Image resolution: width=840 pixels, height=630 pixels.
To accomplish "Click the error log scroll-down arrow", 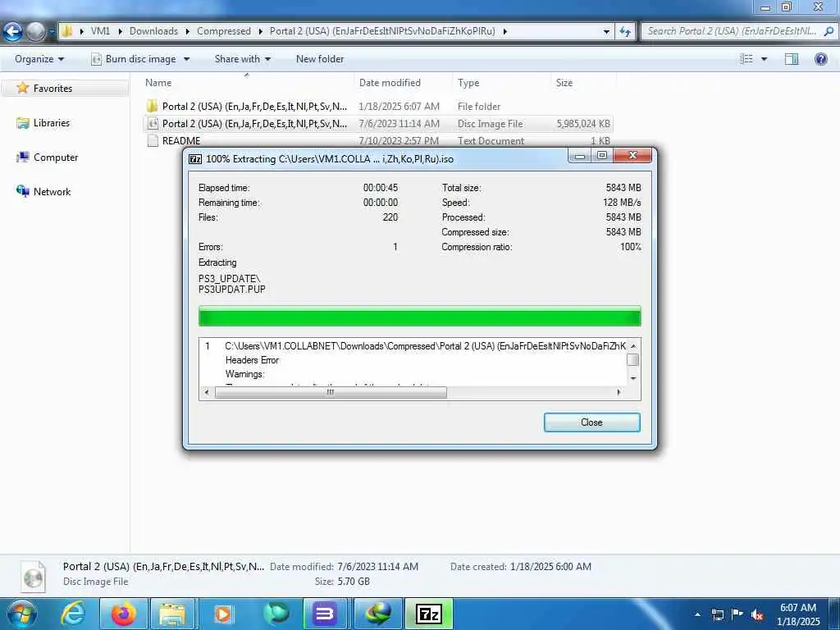I will 633,378.
